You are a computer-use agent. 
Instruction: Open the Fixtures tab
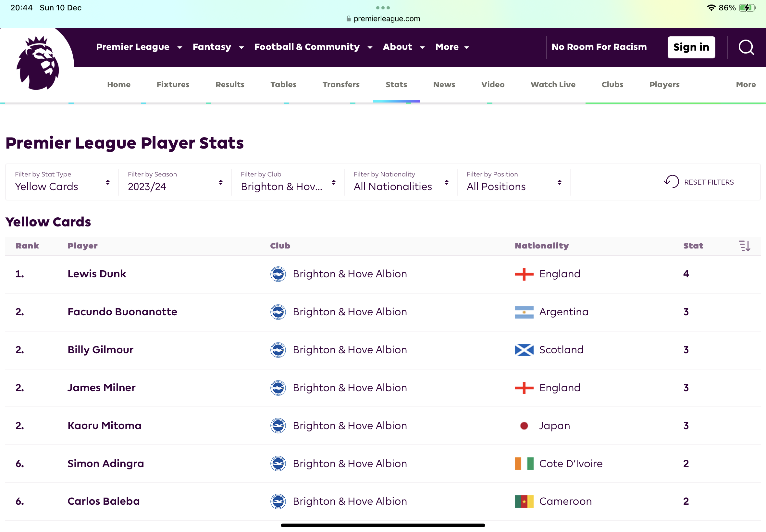coord(173,85)
